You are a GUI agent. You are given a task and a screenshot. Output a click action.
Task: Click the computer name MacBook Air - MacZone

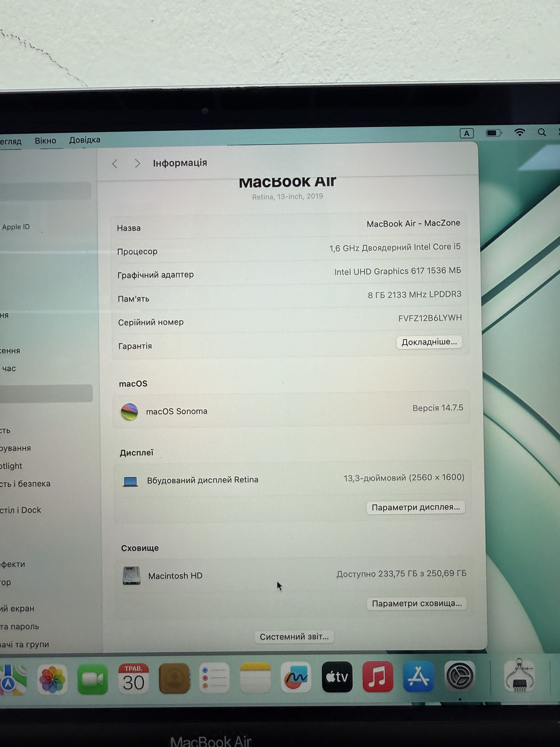pos(414,223)
